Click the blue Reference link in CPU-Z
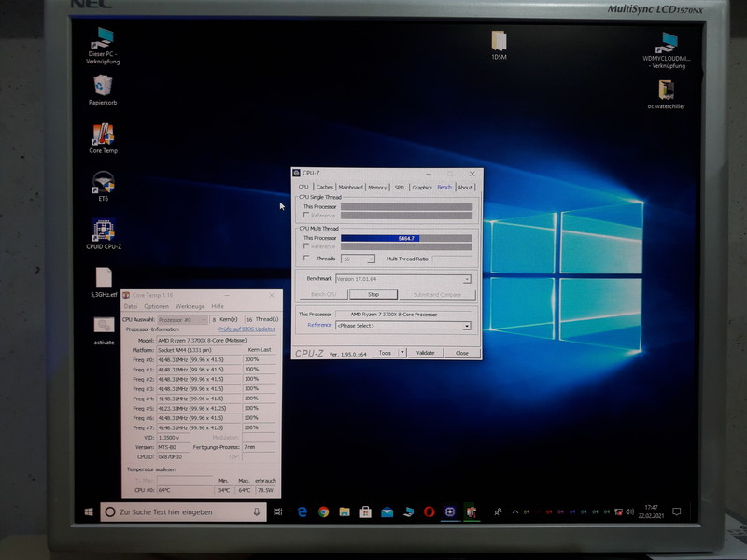The image size is (747, 560). point(319,325)
